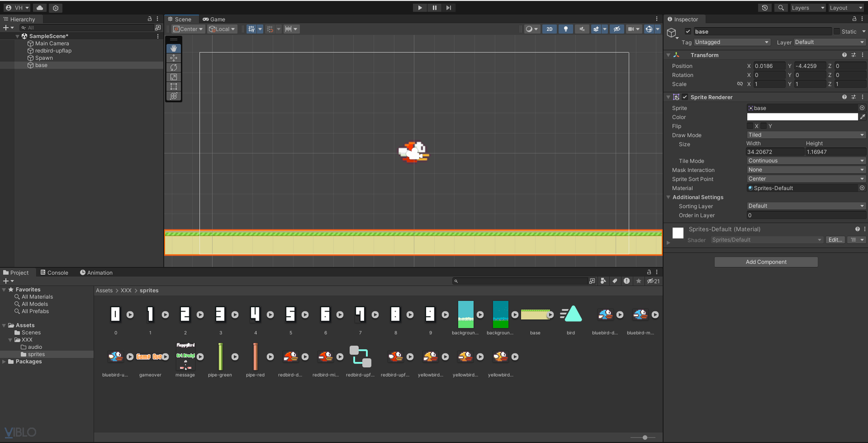Open the sprite object picker
This screenshot has height=443, width=868.
[862, 108]
